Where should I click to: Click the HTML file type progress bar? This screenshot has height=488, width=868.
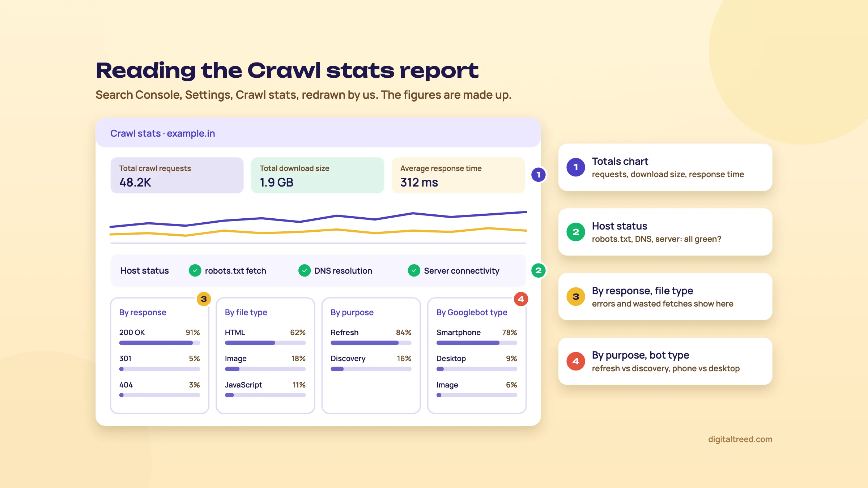click(x=265, y=343)
